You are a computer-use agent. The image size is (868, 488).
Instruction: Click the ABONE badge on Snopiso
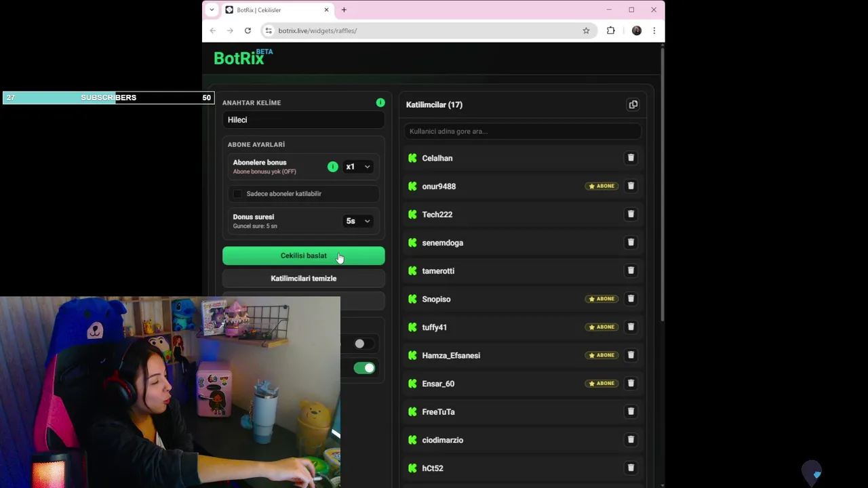coord(601,299)
